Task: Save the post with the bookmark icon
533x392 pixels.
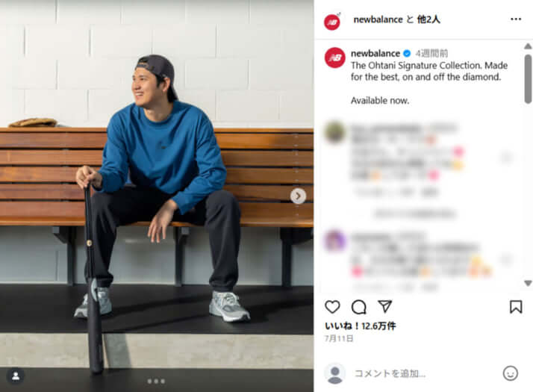Action: [516, 307]
